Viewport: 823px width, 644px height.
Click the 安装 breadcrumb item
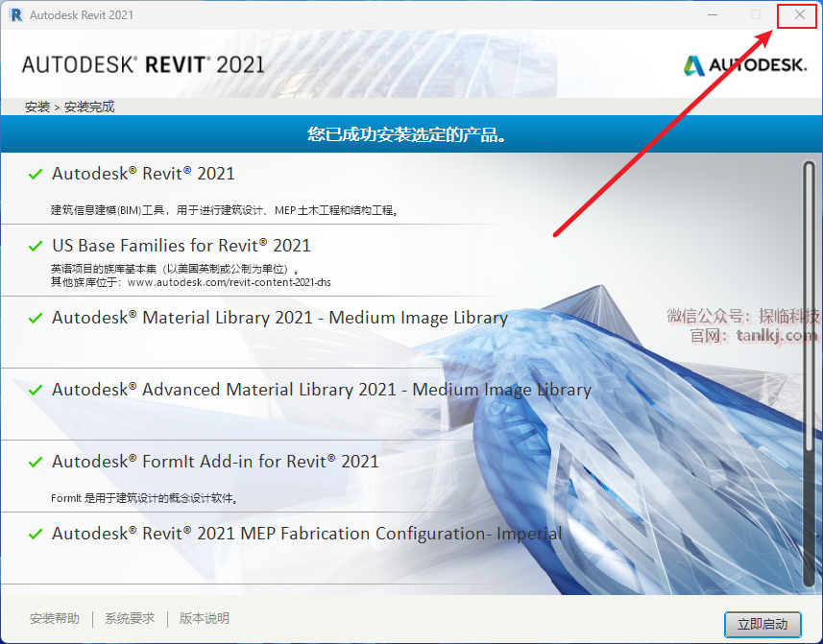tap(37, 107)
